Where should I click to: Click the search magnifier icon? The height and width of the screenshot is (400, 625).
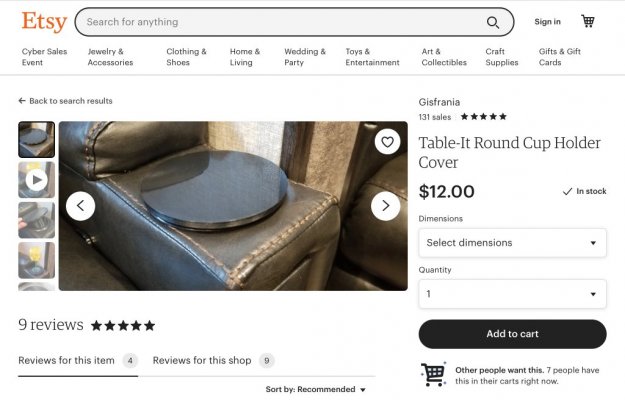click(x=493, y=23)
